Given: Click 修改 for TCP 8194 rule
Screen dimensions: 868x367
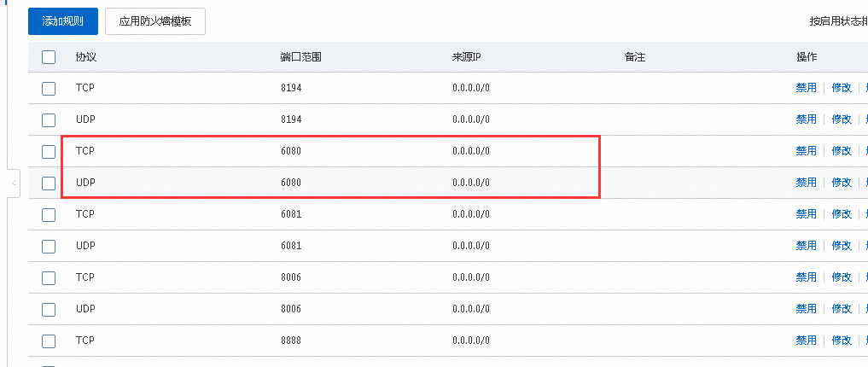Looking at the screenshot, I should pyautogui.click(x=842, y=88).
